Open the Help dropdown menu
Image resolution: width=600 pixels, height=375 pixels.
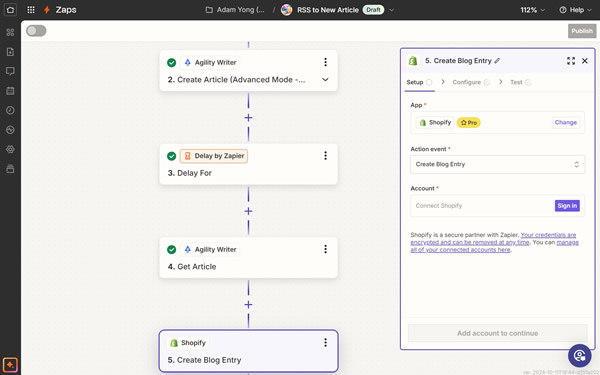[576, 10]
